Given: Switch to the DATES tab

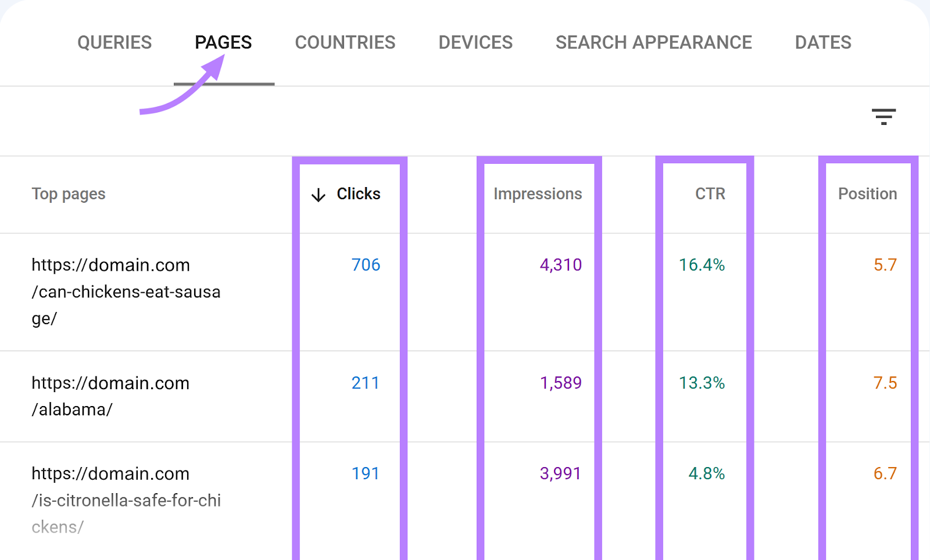Looking at the screenshot, I should pyautogui.click(x=822, y=42).
